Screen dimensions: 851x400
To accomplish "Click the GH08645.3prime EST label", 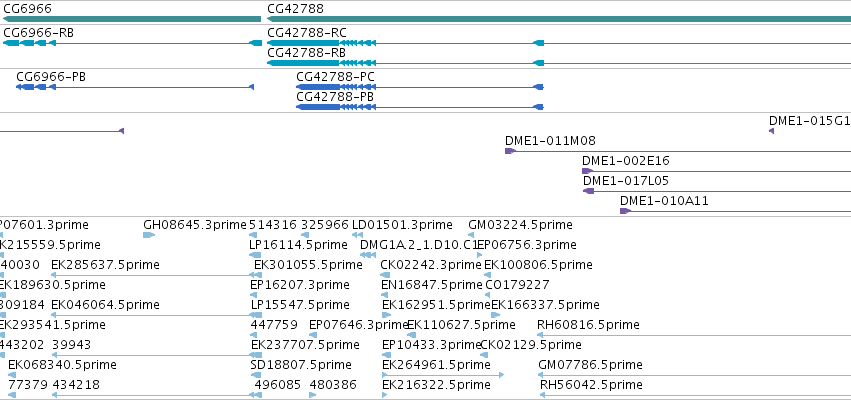I will coord(195,225).
